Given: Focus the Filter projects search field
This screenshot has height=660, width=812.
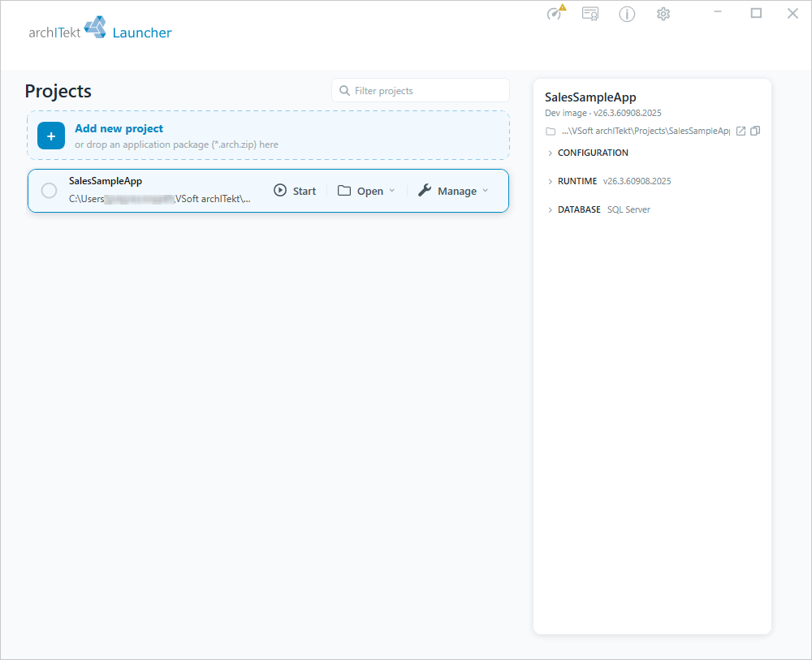Looking at the screenshot, I should pos(421,91).
